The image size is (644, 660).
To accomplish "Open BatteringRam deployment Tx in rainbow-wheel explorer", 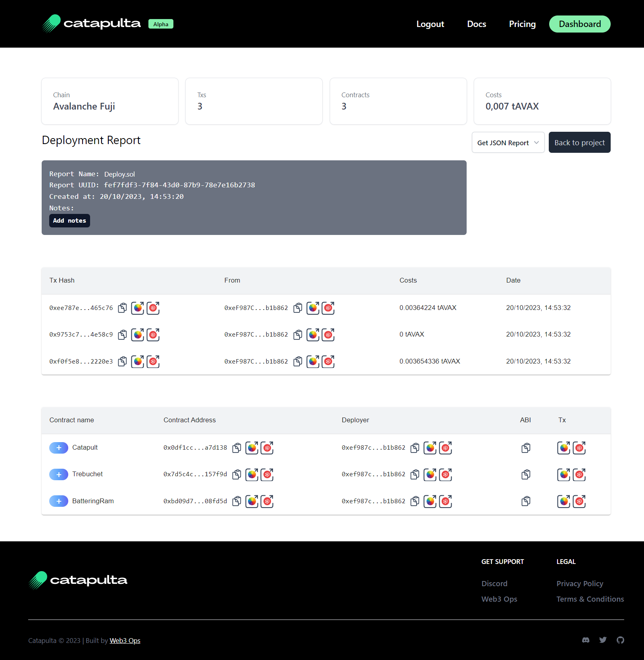I will [x=563, y=502].
